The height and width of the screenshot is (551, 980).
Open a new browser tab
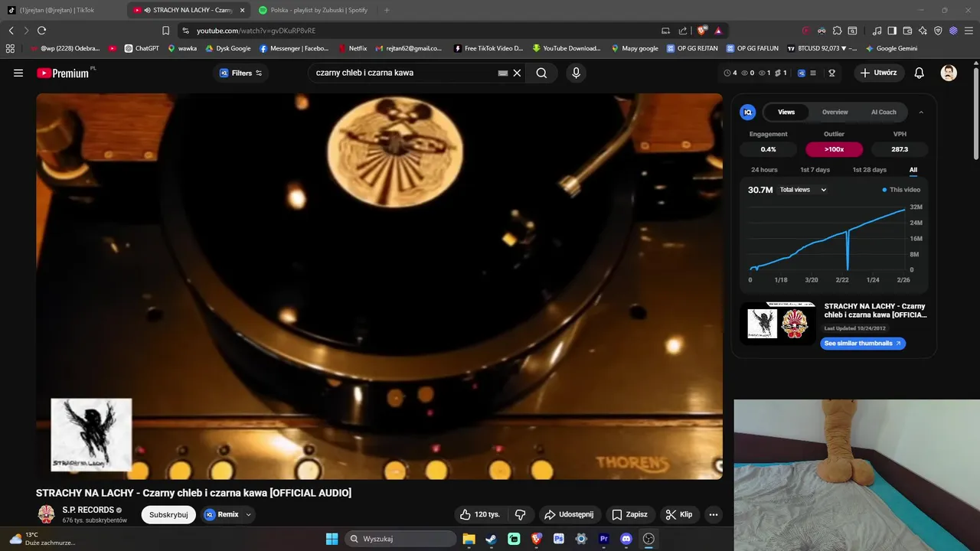(x=386, y=10)
